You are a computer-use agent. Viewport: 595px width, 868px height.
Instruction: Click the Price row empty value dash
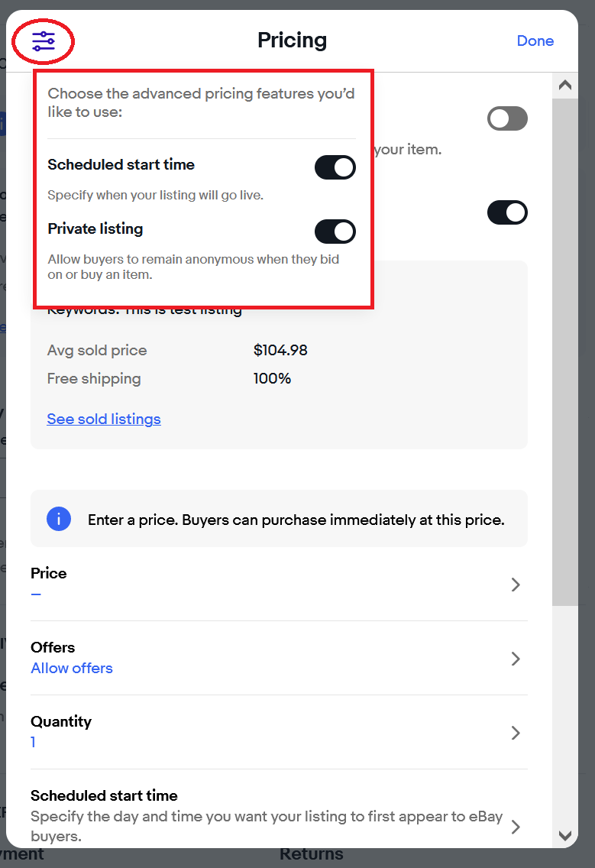point(36,594)
